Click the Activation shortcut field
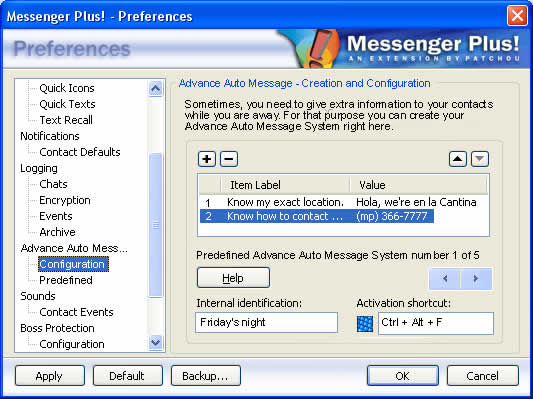533x399 pixels. click(436, 323)
